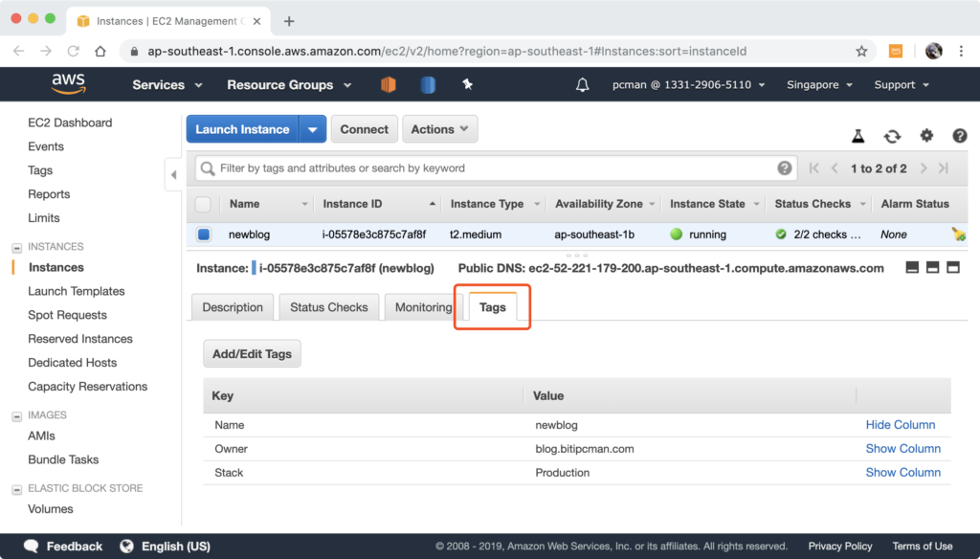Go to the last results page

pos(944,168)
